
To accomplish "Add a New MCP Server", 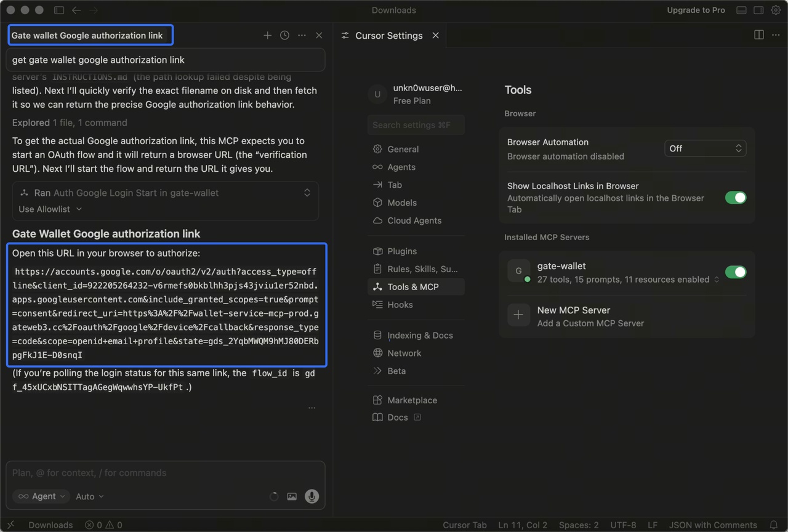I will (573, 316).
